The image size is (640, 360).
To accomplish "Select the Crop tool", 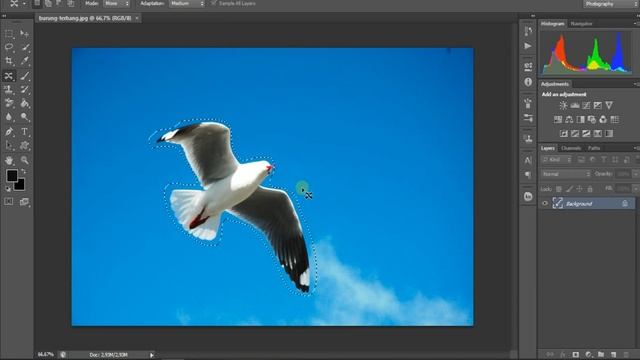I will [x=9, y=61].
